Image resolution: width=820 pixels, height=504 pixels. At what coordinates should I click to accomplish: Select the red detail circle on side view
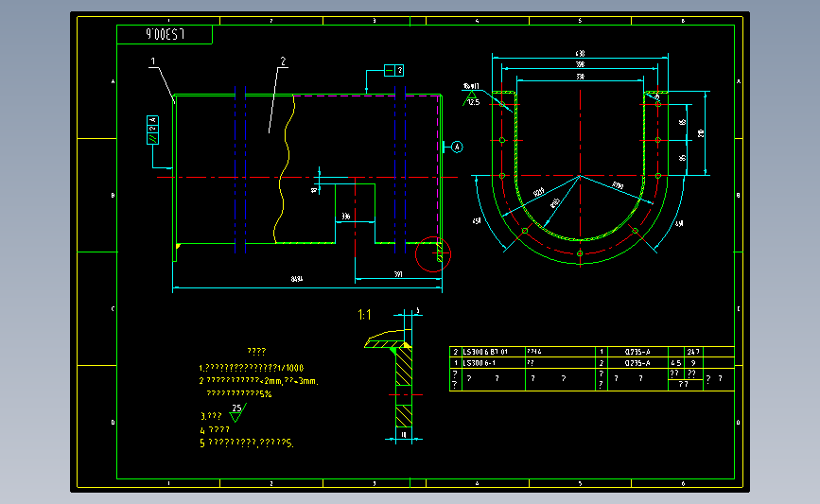[x=433, y=254]
